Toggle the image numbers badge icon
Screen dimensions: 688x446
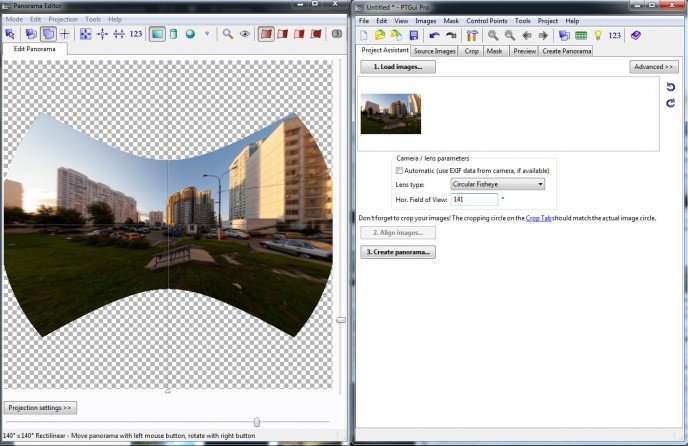click(x=337, y=34)
